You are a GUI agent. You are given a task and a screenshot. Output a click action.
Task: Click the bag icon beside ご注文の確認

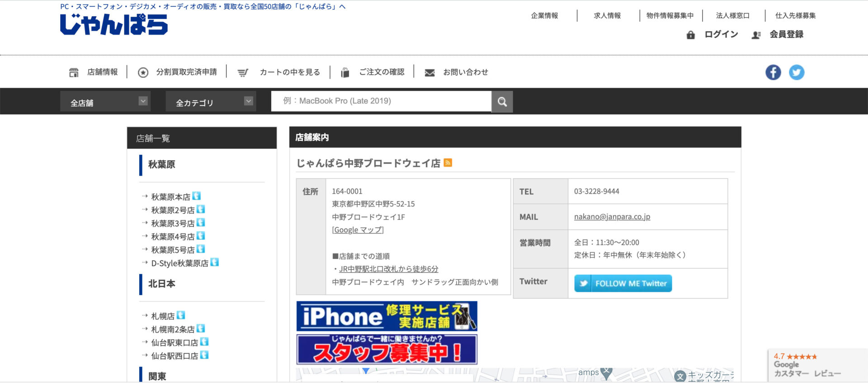click(x=345, y=72)
